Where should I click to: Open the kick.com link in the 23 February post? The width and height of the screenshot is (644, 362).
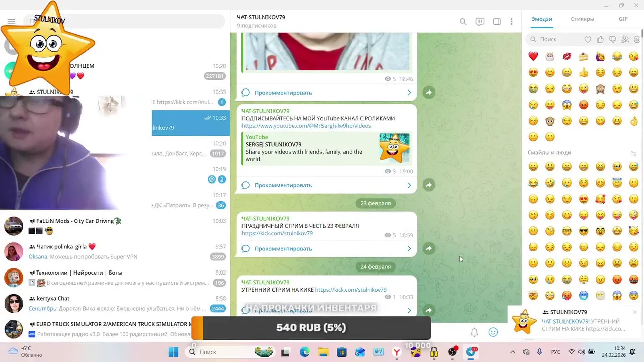[277, 233]
